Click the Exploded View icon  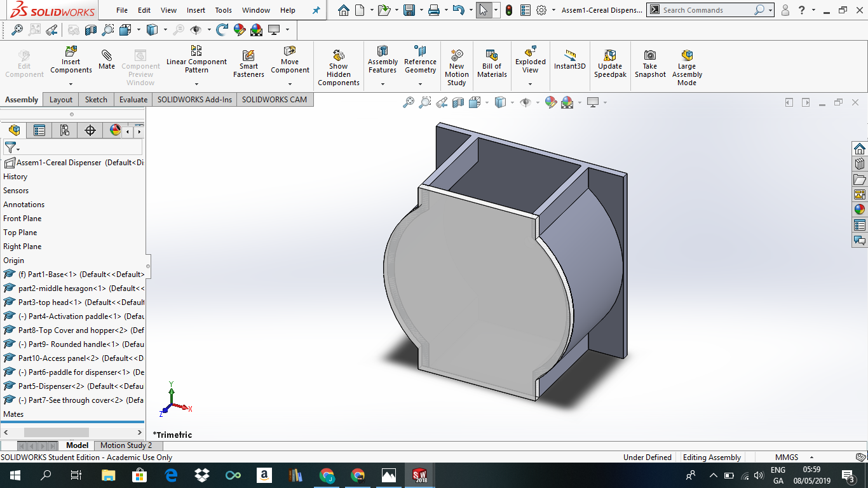click(531, 51)
